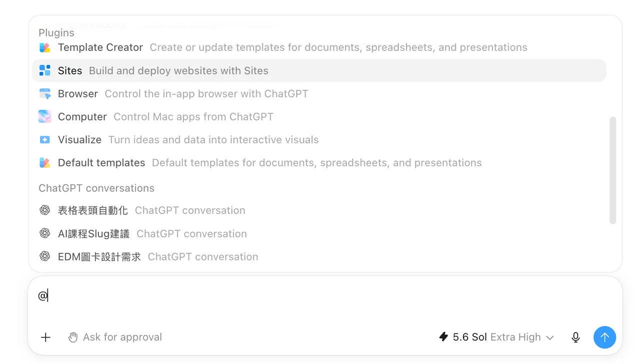Click the mention list vertical scrollbar
The image size is (640, 364).
coord(613,170)
